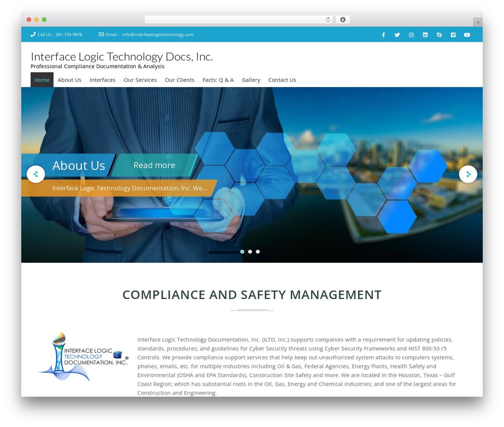Click the orange slide caption text
Image resolution: width=504 pixels, height=427 pixels.
pos(130,188)
